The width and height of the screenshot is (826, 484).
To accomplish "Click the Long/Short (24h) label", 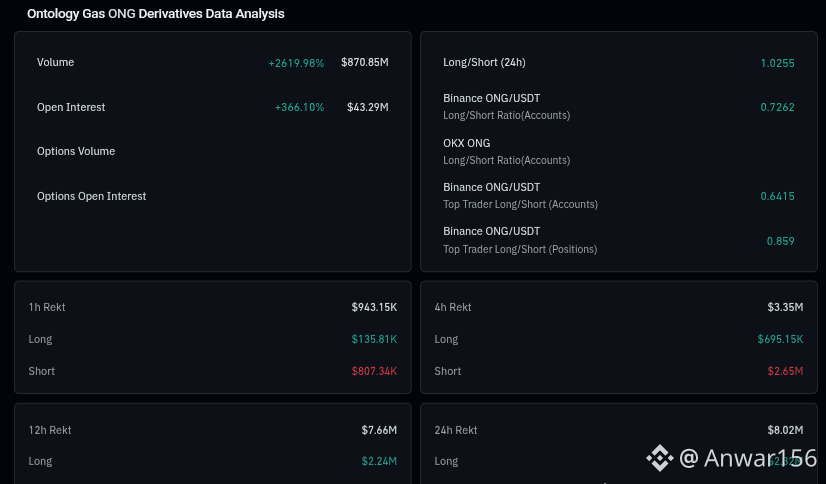I will point(484,62).
